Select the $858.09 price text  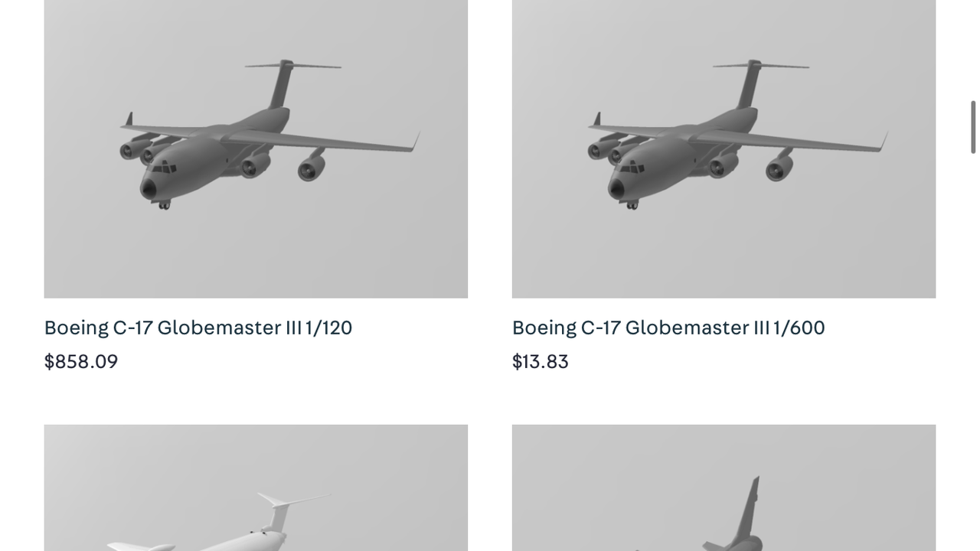(x=81, y=361)
